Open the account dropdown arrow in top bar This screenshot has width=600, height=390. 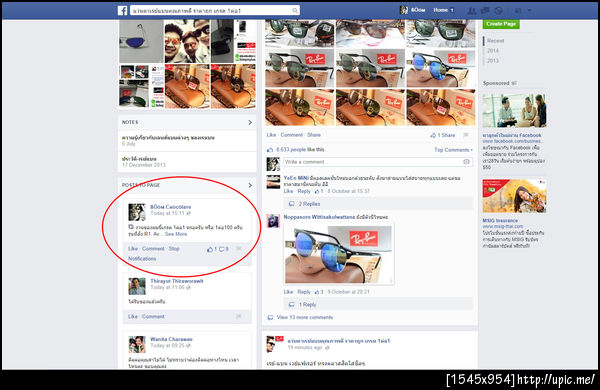click(530, 11)
